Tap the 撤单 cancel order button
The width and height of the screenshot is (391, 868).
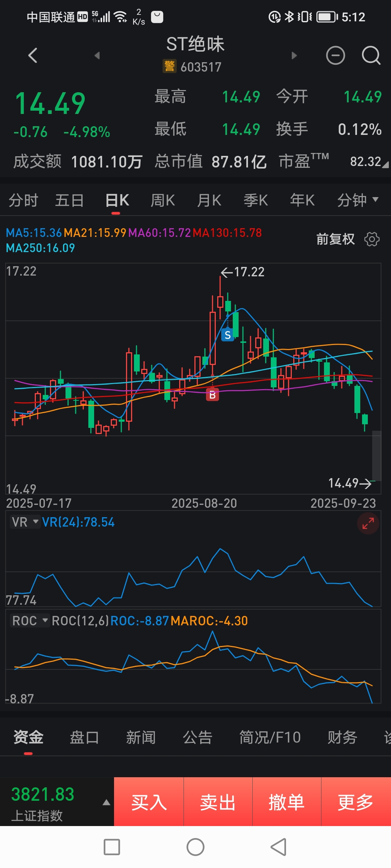(x=287, y=801)
